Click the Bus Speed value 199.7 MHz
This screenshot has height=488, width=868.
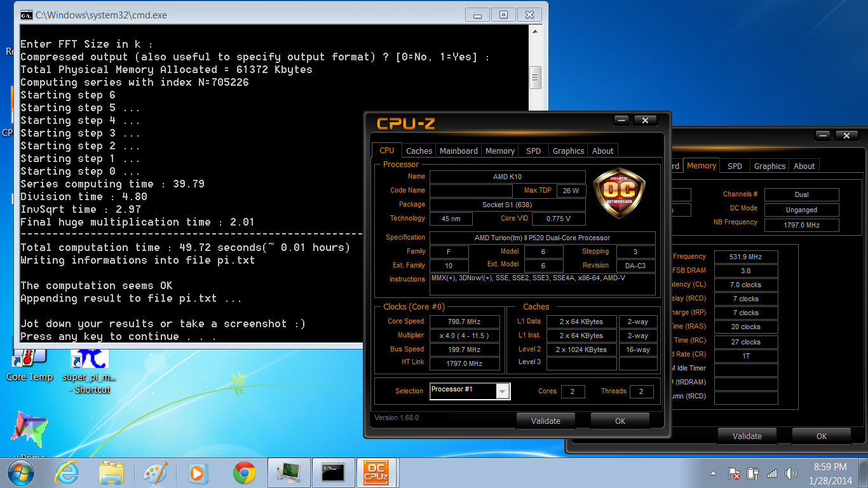pyautogui.click(x=465, y=349)
